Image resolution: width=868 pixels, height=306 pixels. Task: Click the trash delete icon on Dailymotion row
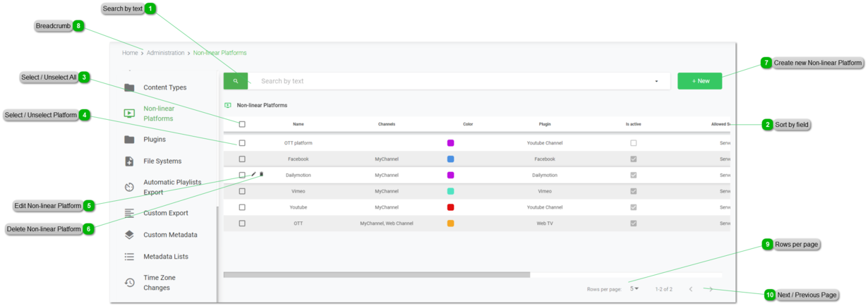click(x=262, y=174)
